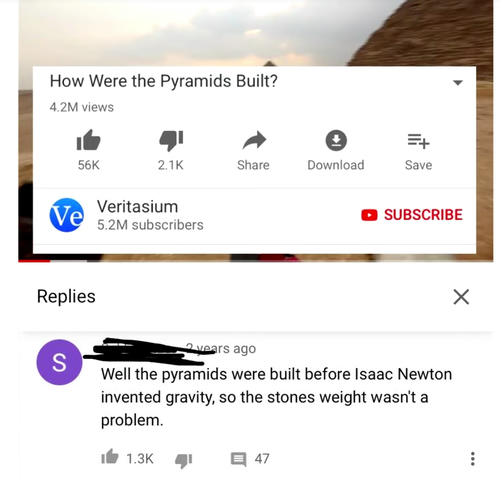Tap the comment text about Isaac Newton
The height and width of the screenshot is (480, 500).
[x=276, y=397]
